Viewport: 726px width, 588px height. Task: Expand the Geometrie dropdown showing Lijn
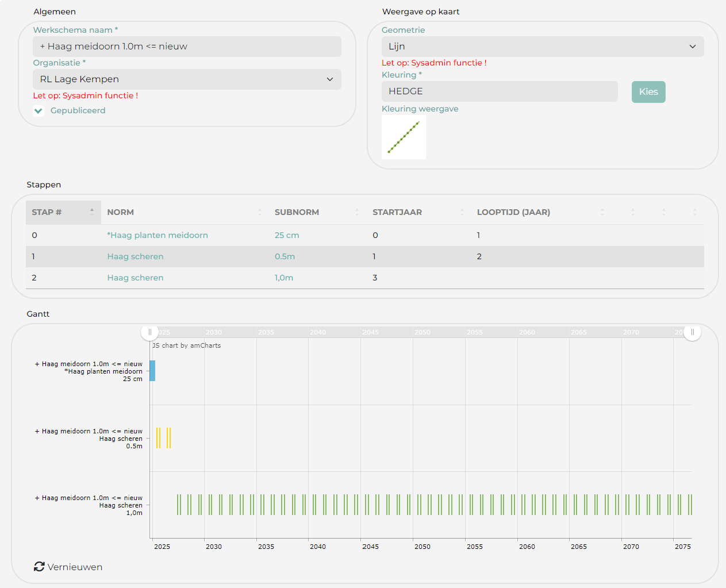pos(542,47)
